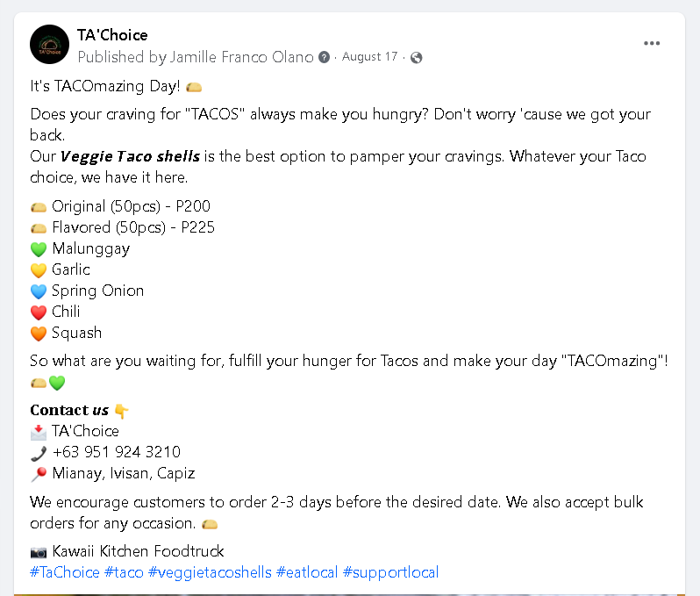Click the camera icon beside Kawaii Kitchen Foodtruck
Screen dimensions: 700x596
(39, 552)
